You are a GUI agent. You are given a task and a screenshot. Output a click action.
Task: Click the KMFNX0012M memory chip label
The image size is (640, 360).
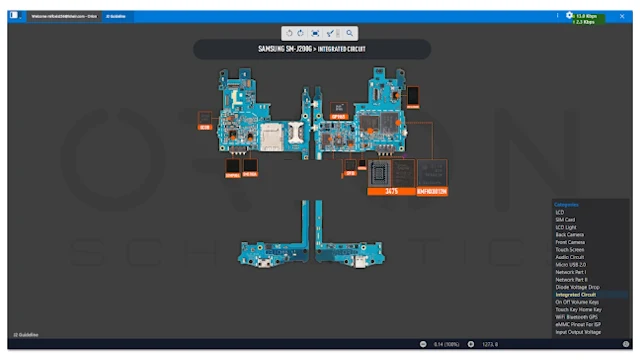point(432,191)
